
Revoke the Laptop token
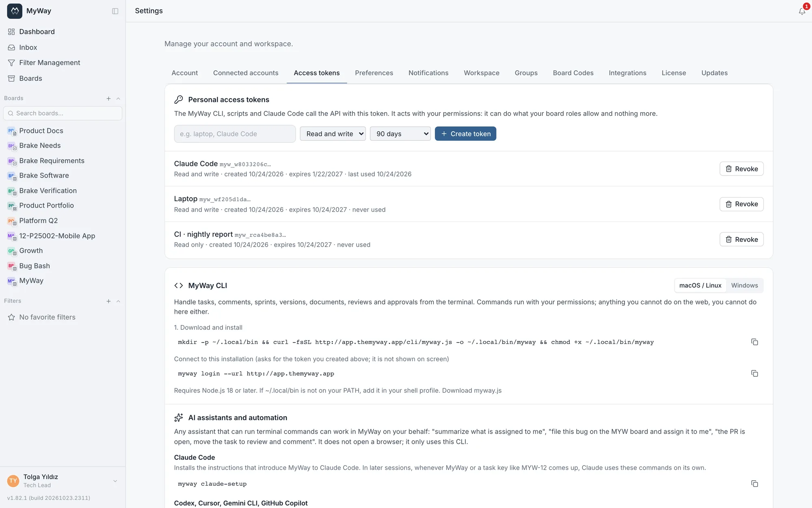coord(741,204)
